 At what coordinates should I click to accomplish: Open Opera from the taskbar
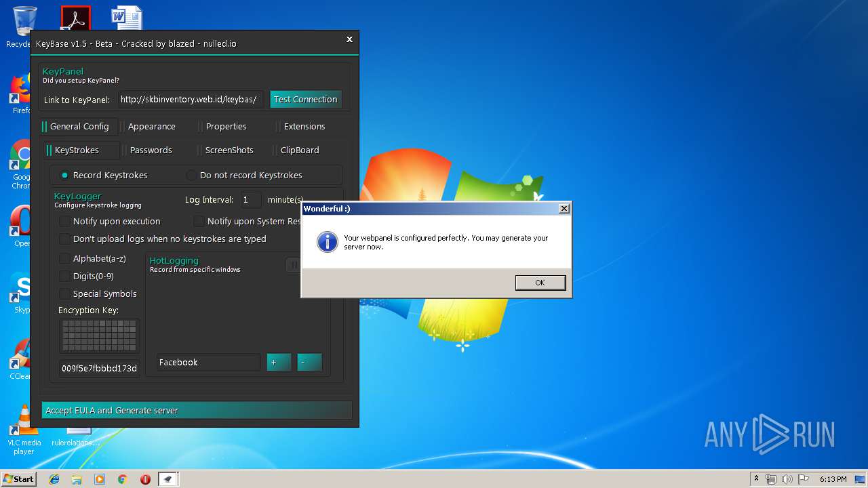(x=145, y=479)
